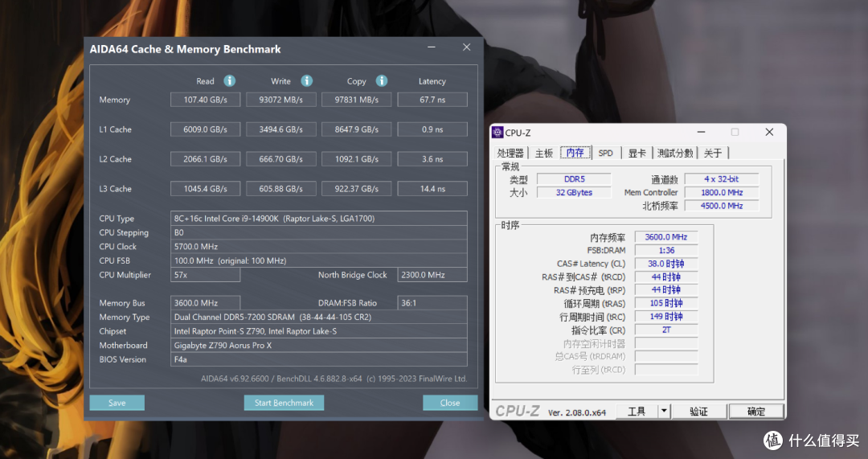Click the 验证 button in CPU-Z
868x459 pixels.
click(698, 412)
